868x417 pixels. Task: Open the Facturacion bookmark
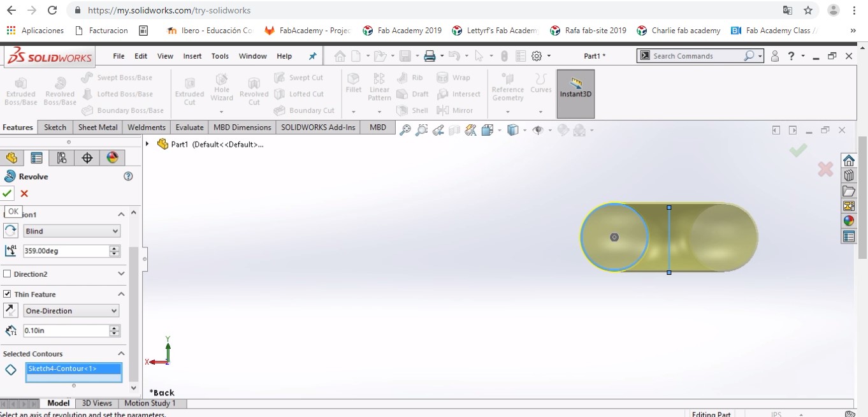[101, 31]
